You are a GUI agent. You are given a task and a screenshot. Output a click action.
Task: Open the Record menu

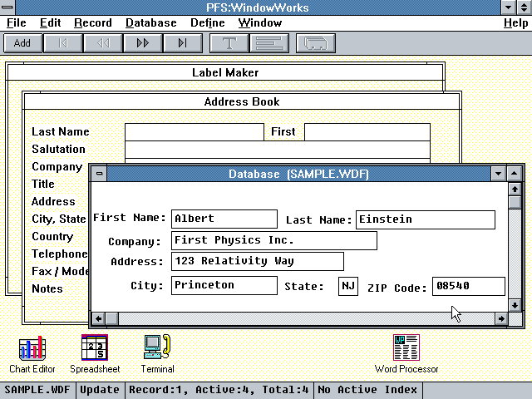point(93,22)
